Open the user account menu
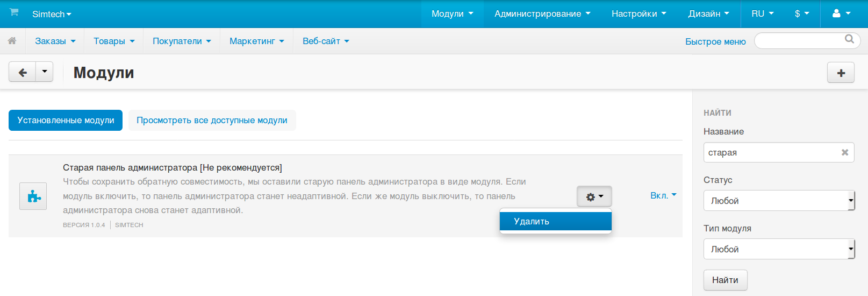This screenshot has height=296, width=868. [x=841, y=13]
